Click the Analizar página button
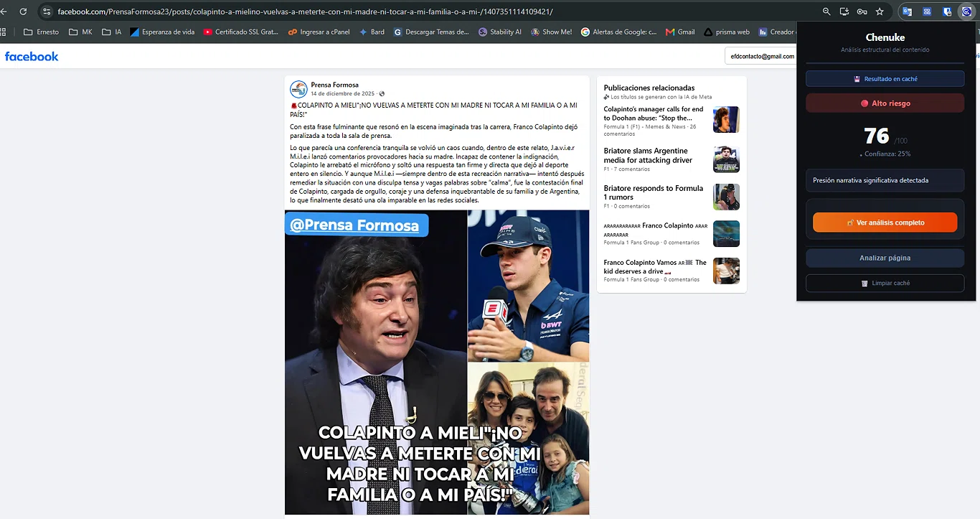The width and height of the screenshot is (980, 519). click(x=885, y=258)
